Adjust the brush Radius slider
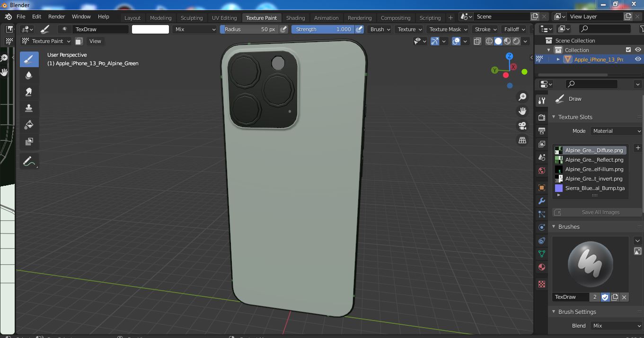 pyautogui.click(x=249, y=29)
